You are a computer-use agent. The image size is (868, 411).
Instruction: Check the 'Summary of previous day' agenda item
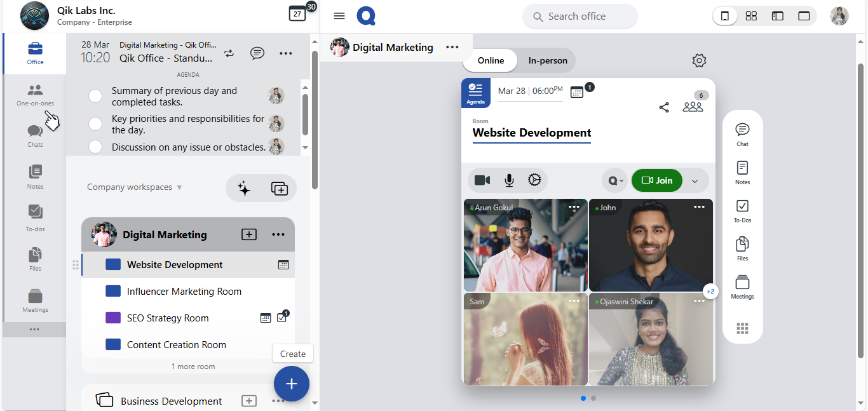pos(95,96)
